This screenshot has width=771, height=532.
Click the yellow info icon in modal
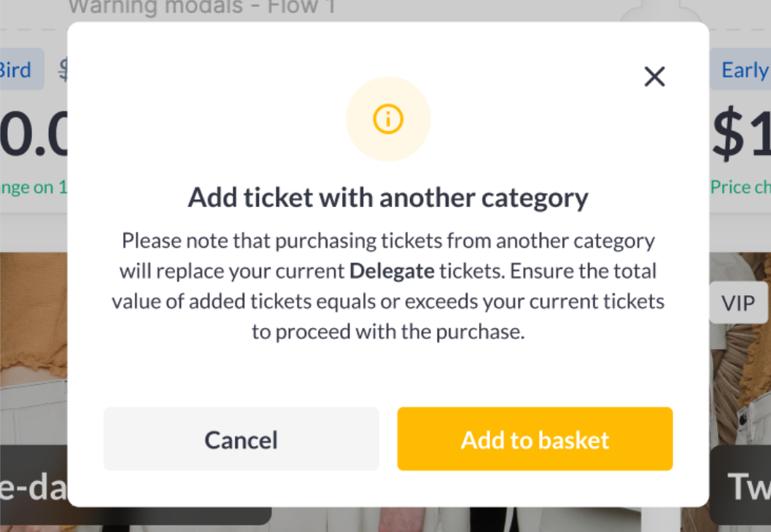coord(388,119)
